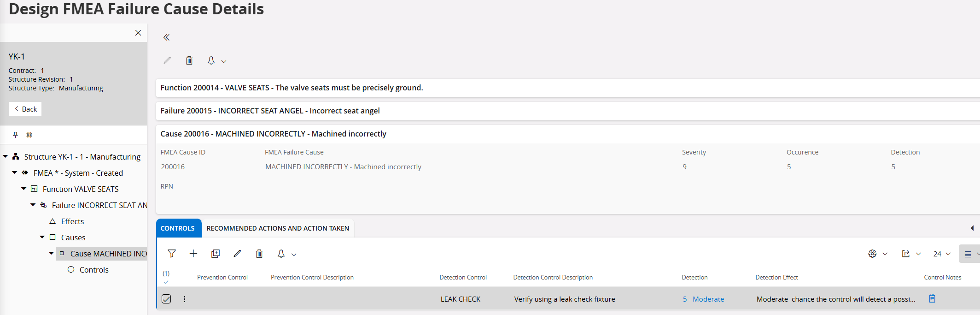
Task: Switch to Recommended Actions and Action Taken tab
Action: 278,228
